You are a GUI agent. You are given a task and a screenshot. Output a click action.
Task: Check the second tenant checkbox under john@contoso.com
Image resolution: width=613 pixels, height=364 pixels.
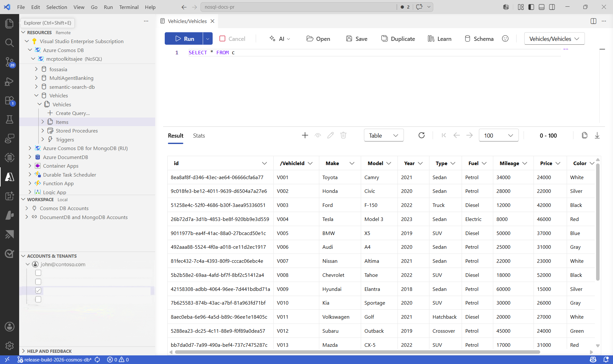38,282
